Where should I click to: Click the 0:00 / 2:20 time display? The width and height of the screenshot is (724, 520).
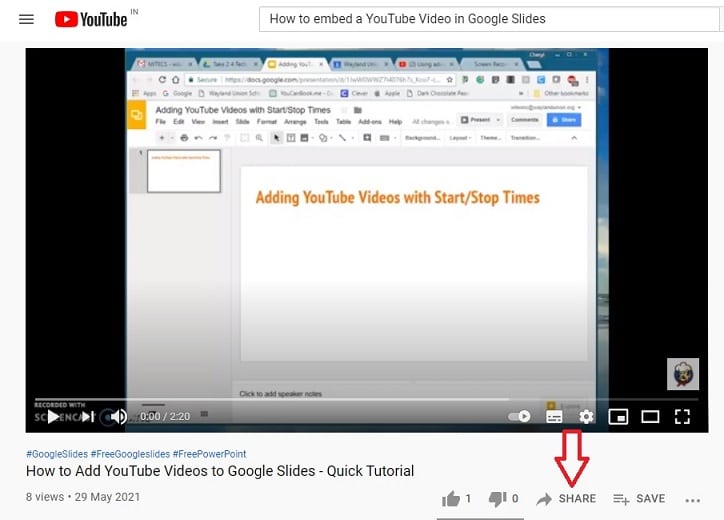click(165, 417)
